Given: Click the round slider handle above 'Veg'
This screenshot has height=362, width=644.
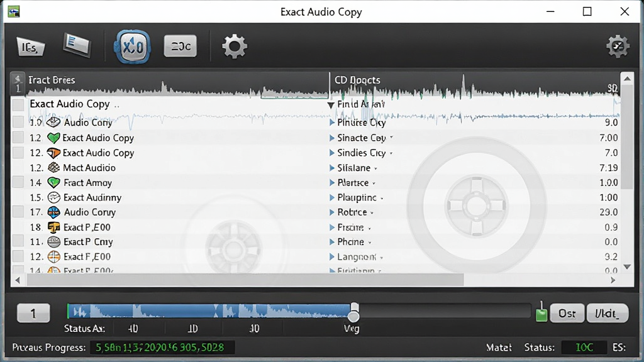Looking at the screenshot, I should [x=353, y=315].
